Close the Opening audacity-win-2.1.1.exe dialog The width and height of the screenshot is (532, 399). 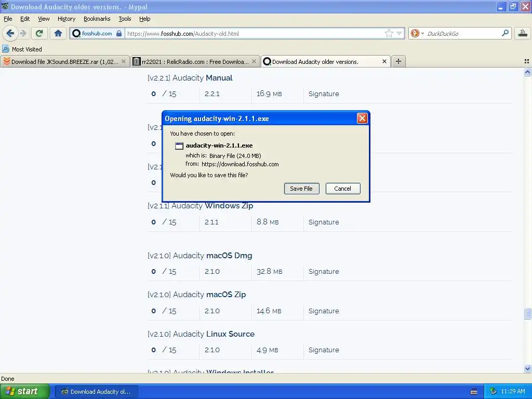[362, 118]
